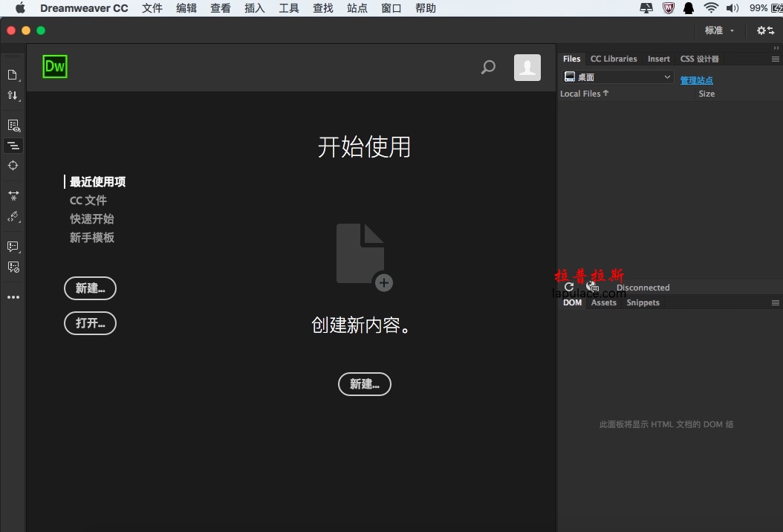
Task: Refresh the Files panel list
Action: click(569, 287)
